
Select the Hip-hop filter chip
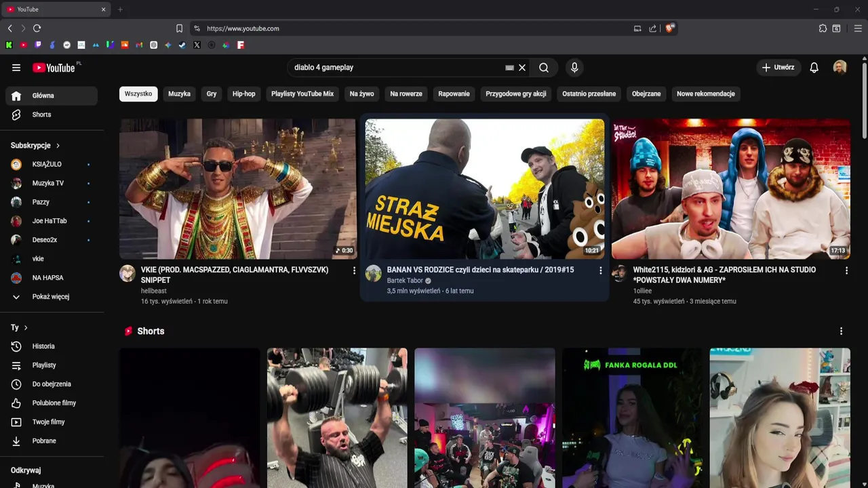[x=243, y=94]
